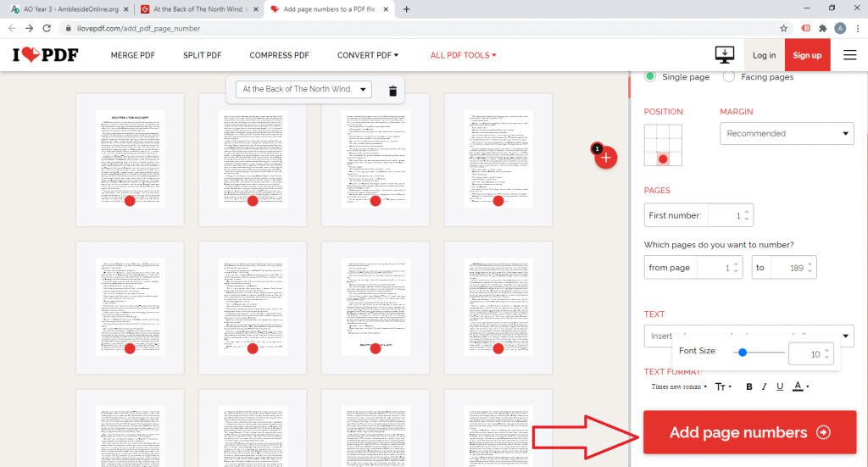Open Times new roman font dropdown
The image size is (868, 467).
point(679,386)
